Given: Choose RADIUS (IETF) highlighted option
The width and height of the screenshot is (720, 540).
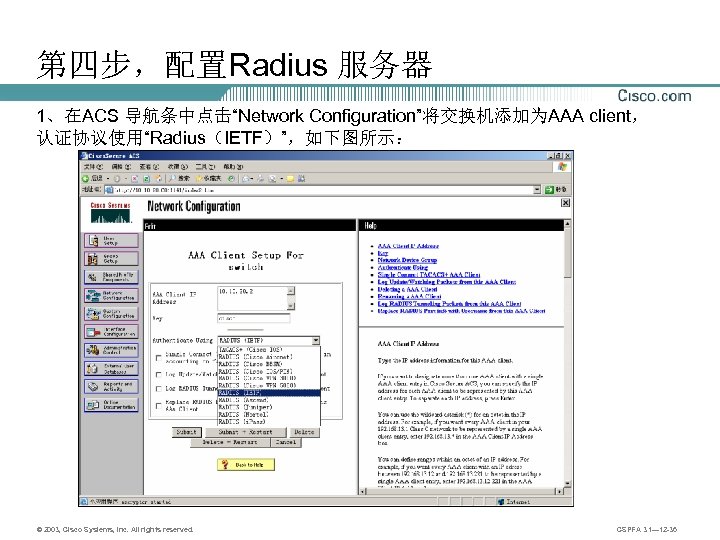Looking at the screenshot, I should coord(269,393).
